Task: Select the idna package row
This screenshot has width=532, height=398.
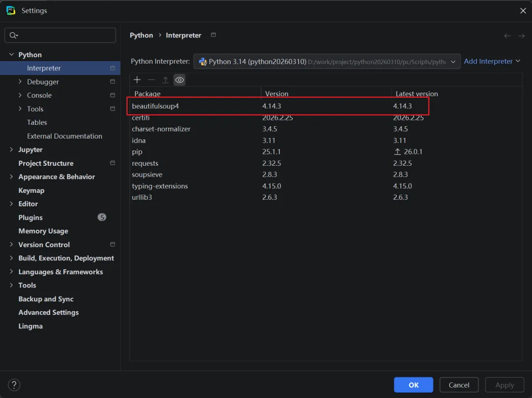Action: (326, 140)
